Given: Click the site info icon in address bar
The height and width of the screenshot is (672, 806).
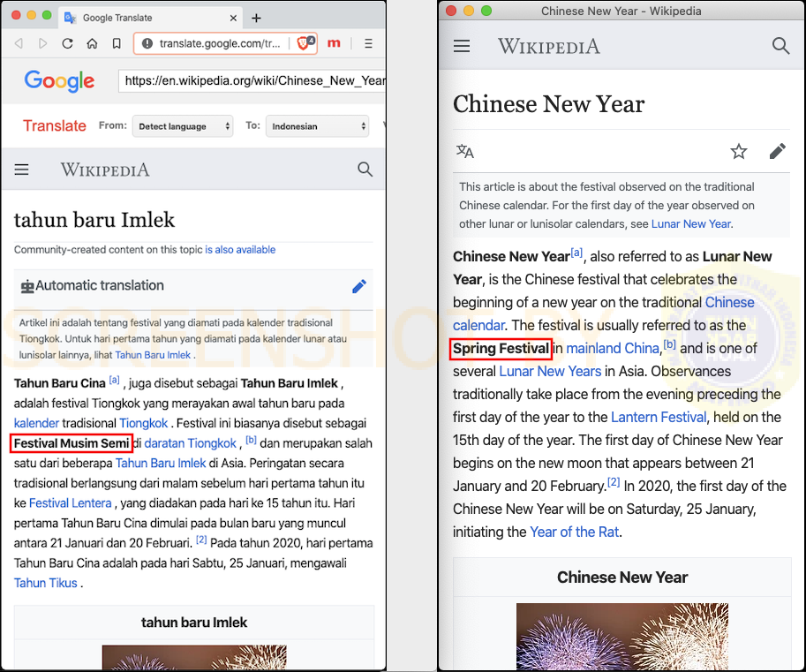Looking at the screenshot, I should tap(147, 43).
